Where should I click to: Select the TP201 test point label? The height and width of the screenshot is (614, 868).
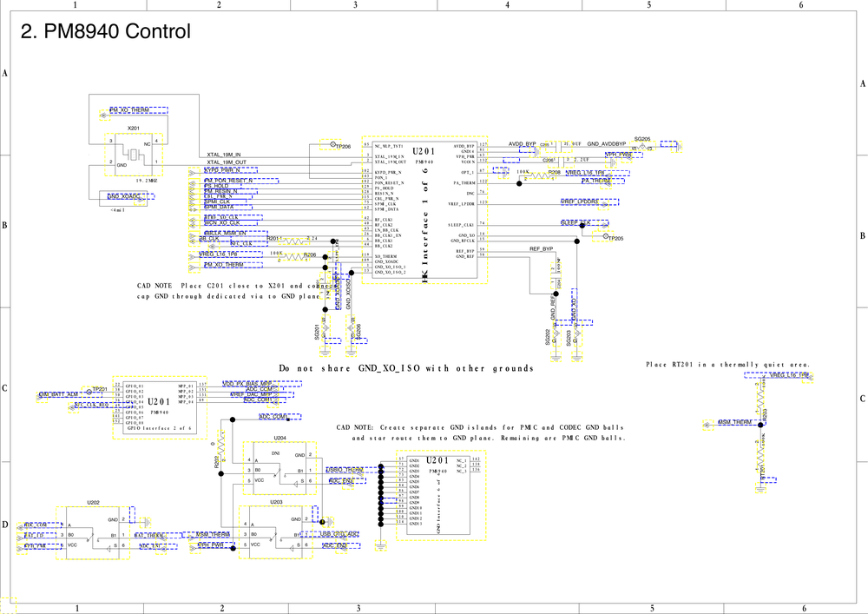100,389
